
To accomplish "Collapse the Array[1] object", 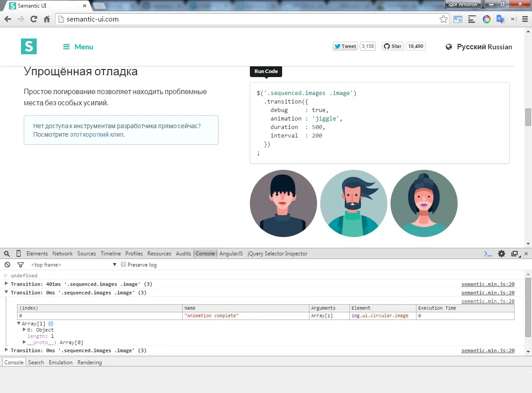I will pos(19,324).
